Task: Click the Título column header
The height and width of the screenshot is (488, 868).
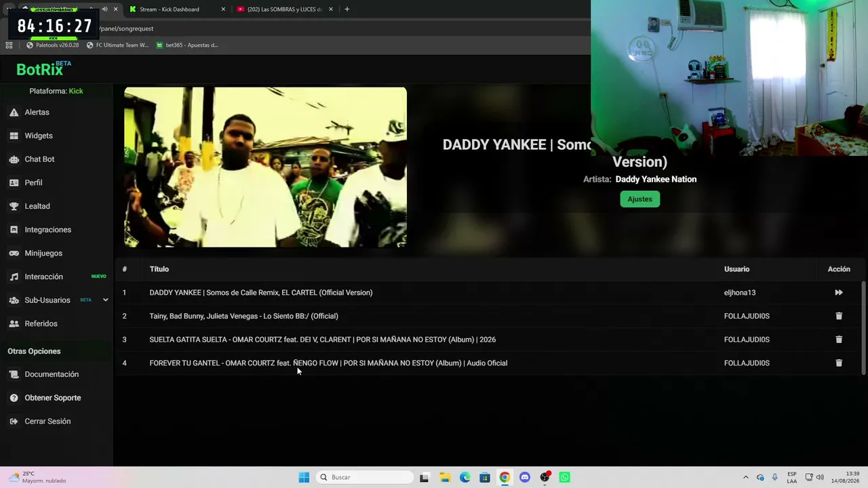Action: click(159, 269)
